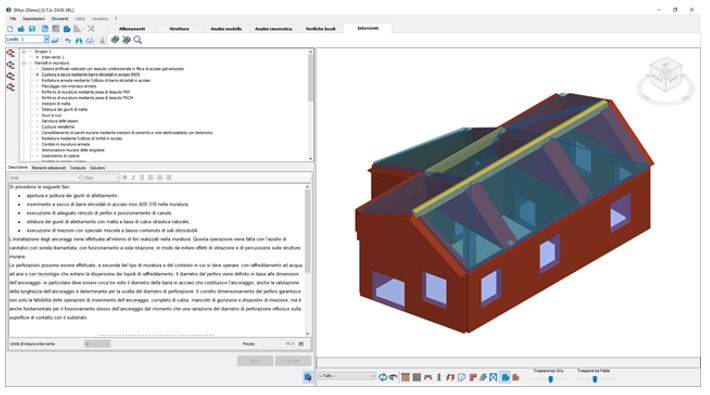710x395 pixels.
Task: Click the Prezzo price input field
Action: coord(280,344)
